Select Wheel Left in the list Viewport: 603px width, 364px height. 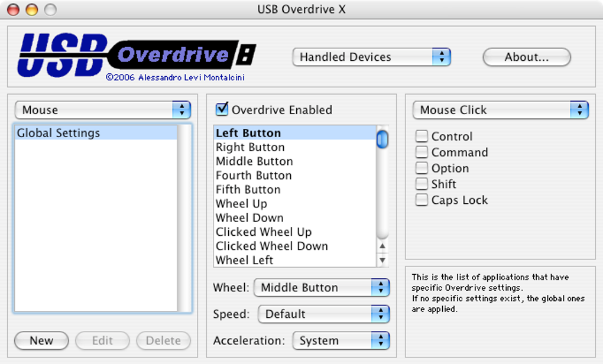point(294,260)
